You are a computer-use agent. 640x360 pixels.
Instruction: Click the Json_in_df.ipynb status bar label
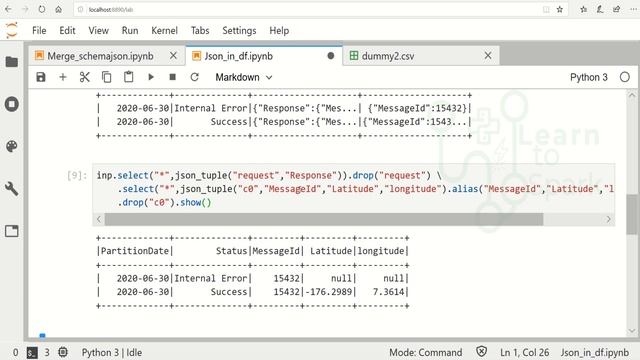(x=595, y=353)
